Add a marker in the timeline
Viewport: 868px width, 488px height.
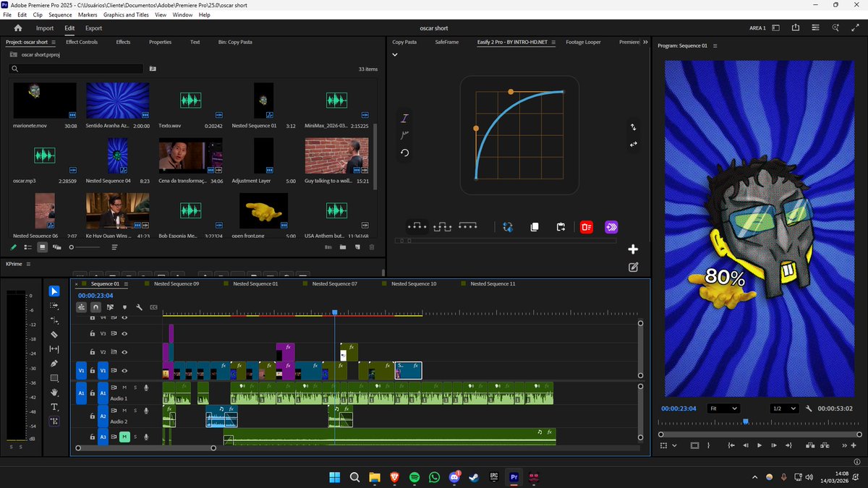[x=124, y=307]
